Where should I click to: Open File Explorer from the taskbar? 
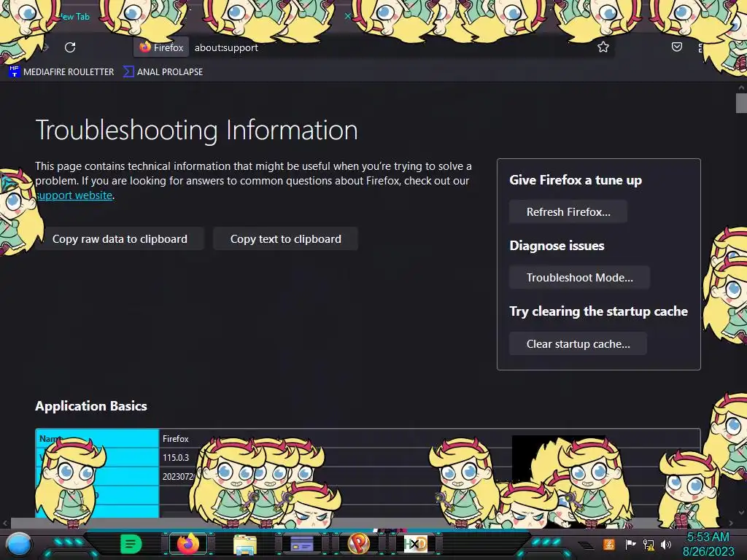245,544
